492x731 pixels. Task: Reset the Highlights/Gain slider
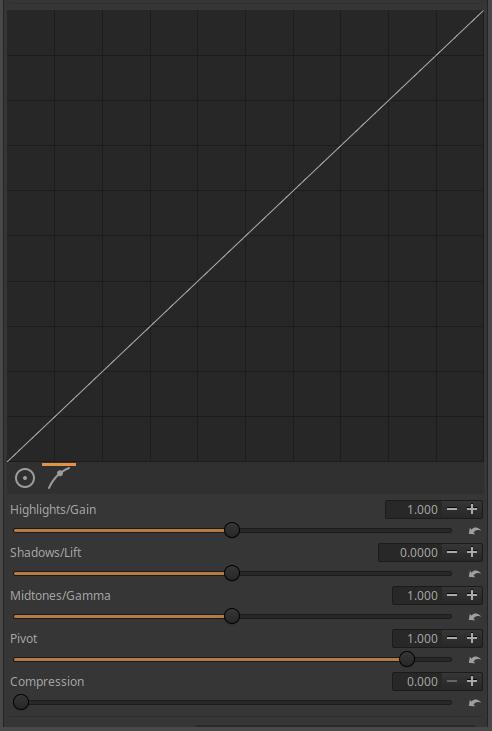pyautogui.click(x=474, y=531)
